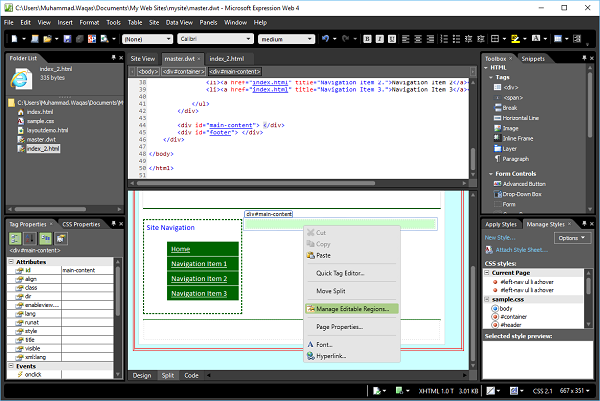Switch to the index_2.html document tab
600x401 pixels.
pyautogui.click(x=227, y=59)
